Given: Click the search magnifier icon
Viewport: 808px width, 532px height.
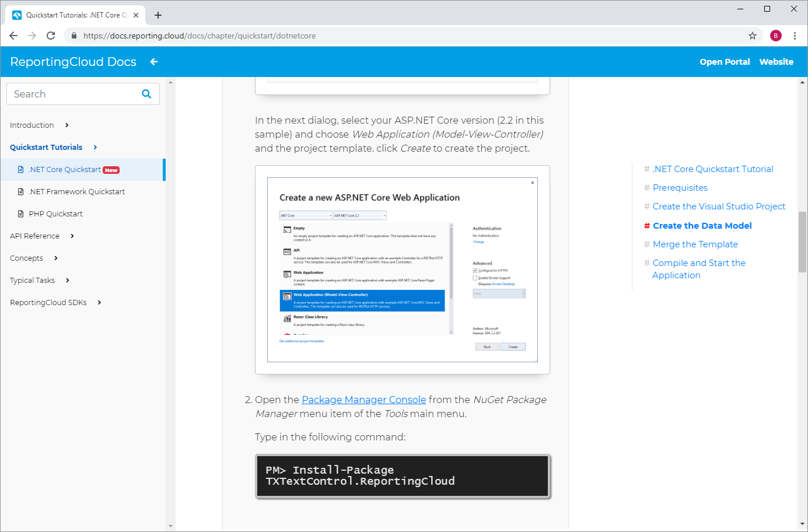Looking at the screenshot, I should [x=146, y=94].
